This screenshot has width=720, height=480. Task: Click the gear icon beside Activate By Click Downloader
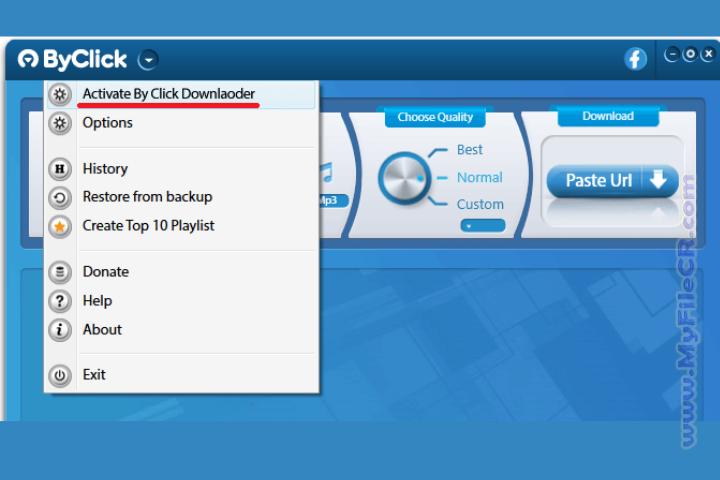pyautogui.click(x=60, y=95)
